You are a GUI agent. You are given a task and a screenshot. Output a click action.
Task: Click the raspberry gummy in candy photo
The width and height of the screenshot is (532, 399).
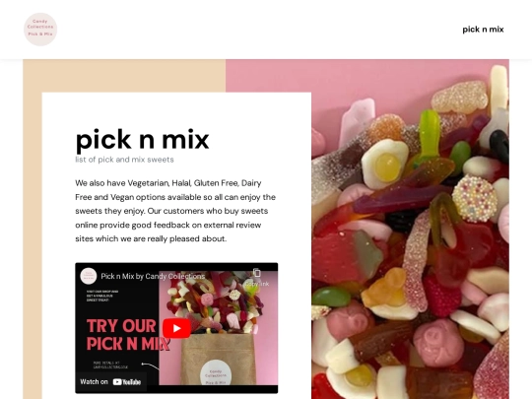pyautogui.click(x=441, y=296)
